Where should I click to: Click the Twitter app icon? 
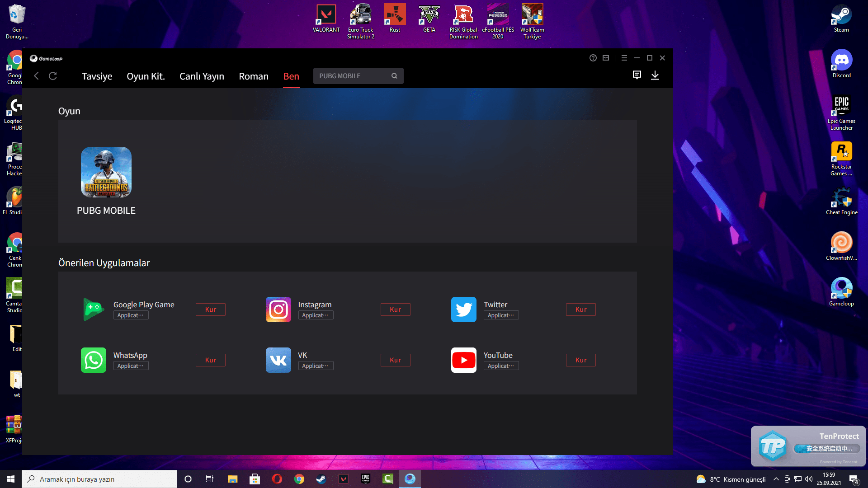(464, 310)
